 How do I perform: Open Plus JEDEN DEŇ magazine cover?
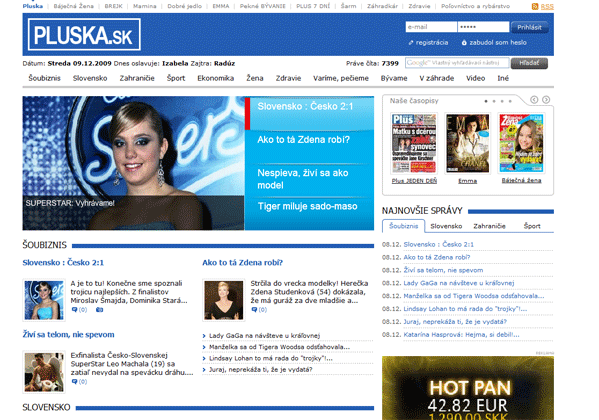(414, 143)
